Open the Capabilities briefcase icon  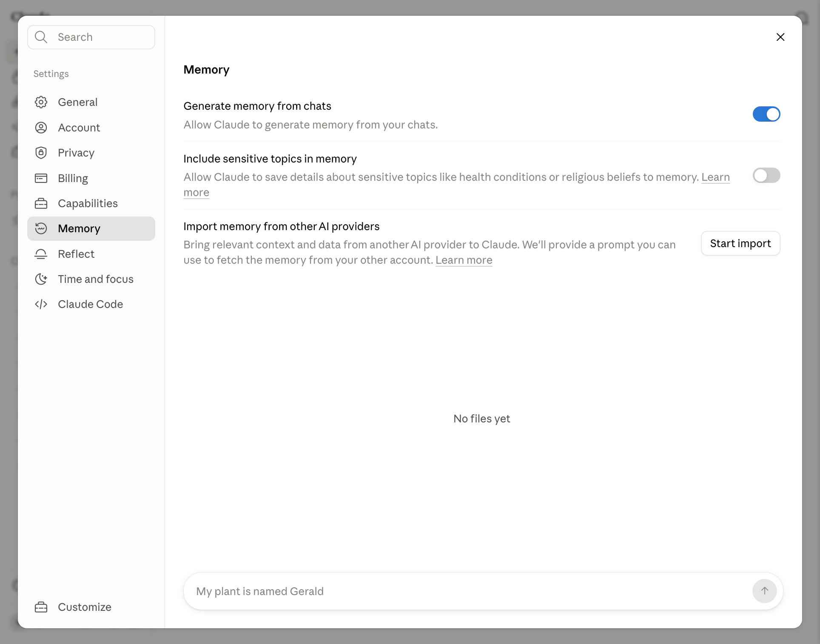(x=41, y=203)
